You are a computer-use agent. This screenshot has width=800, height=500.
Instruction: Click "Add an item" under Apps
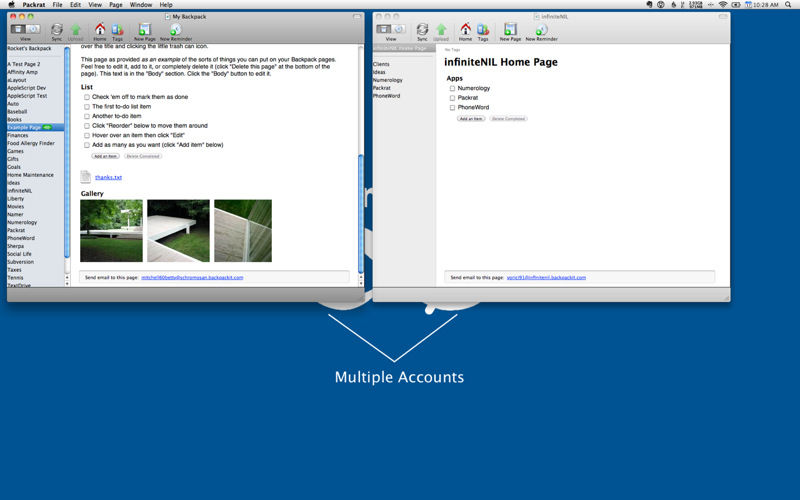coord(471,118)
